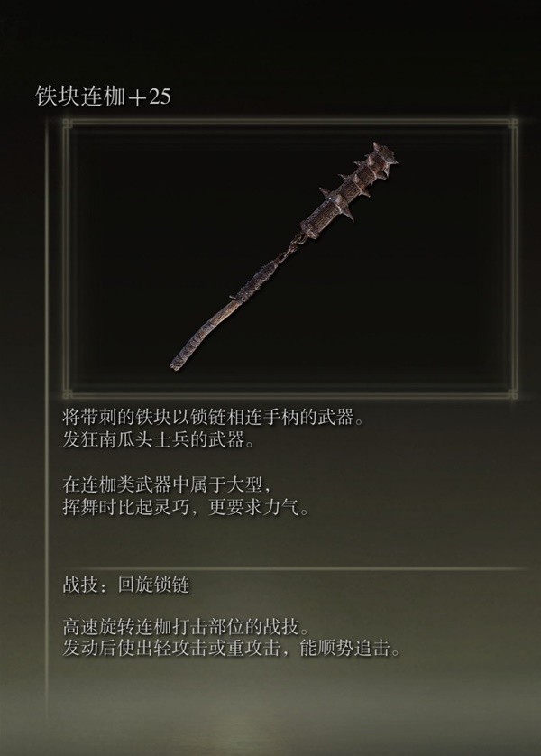Click the bottom-left corner ornament of the frame
This screenshot has width=541, height=756.
coord(68,394)
